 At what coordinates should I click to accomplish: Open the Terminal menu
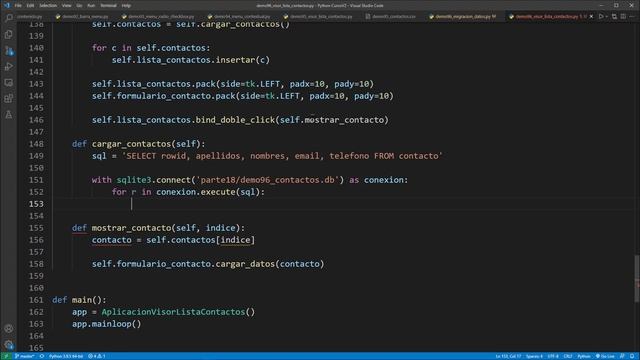[x=108, y=5]
